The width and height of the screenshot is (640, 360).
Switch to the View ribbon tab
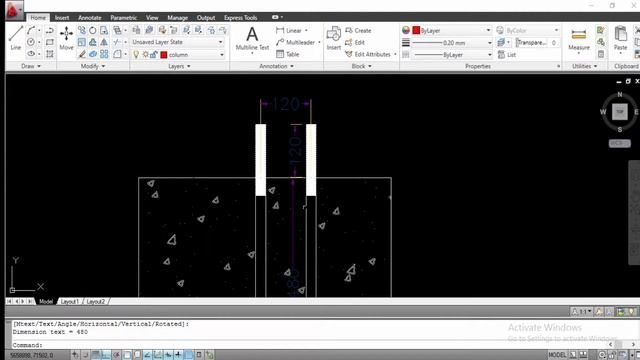click(152, 18)
